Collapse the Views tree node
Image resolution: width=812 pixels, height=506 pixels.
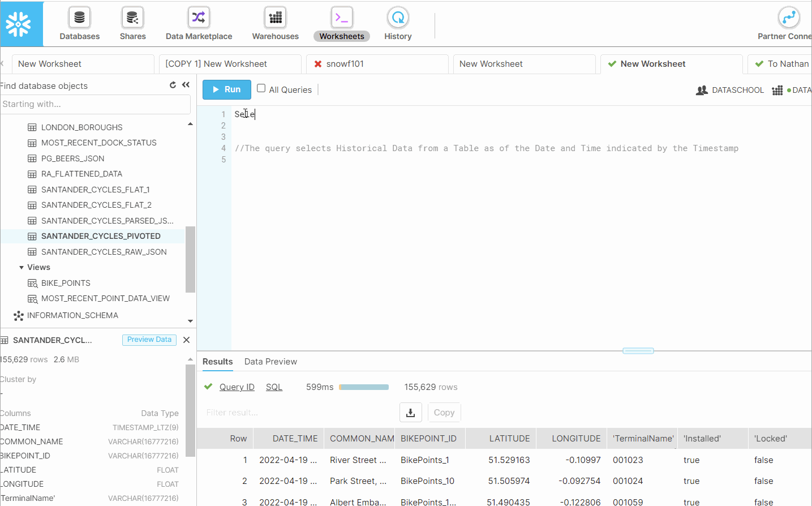point(22,267)
